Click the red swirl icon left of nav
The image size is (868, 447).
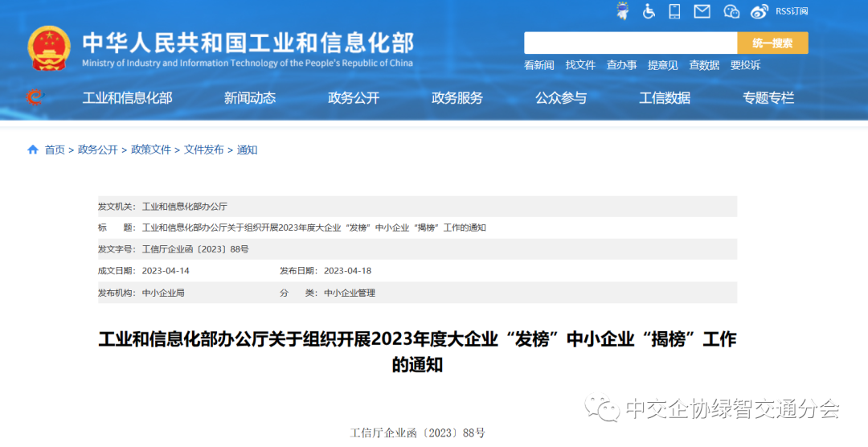point(35,97)
